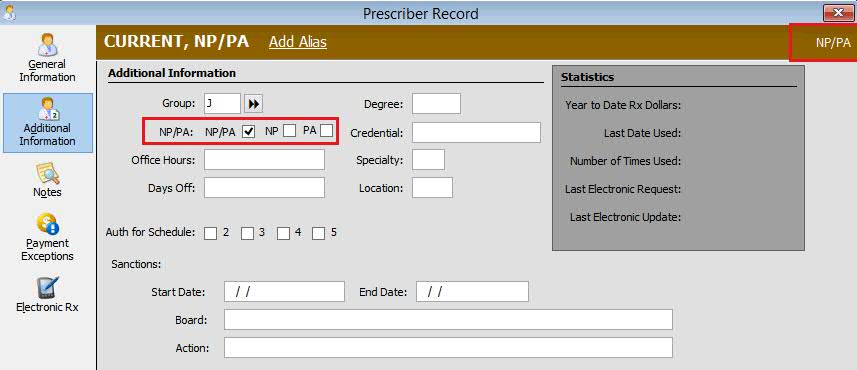Click the Board text field

click(448, 320)
